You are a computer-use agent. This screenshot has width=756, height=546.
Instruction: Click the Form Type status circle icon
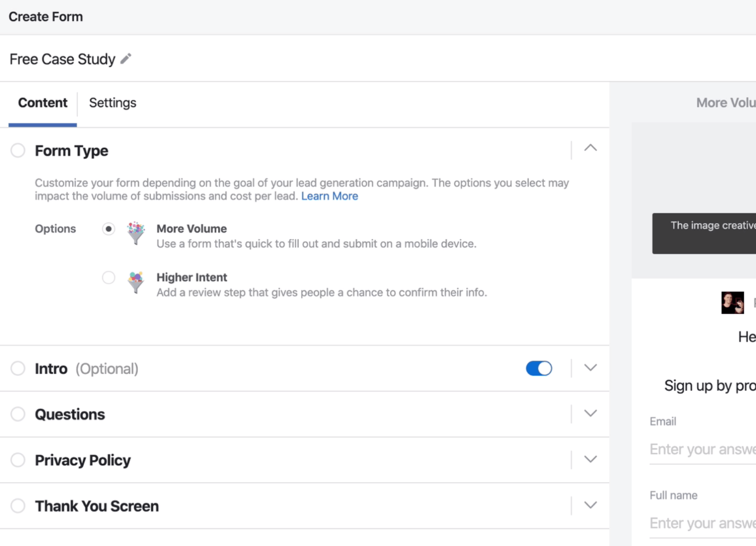[x=18, y=151]
